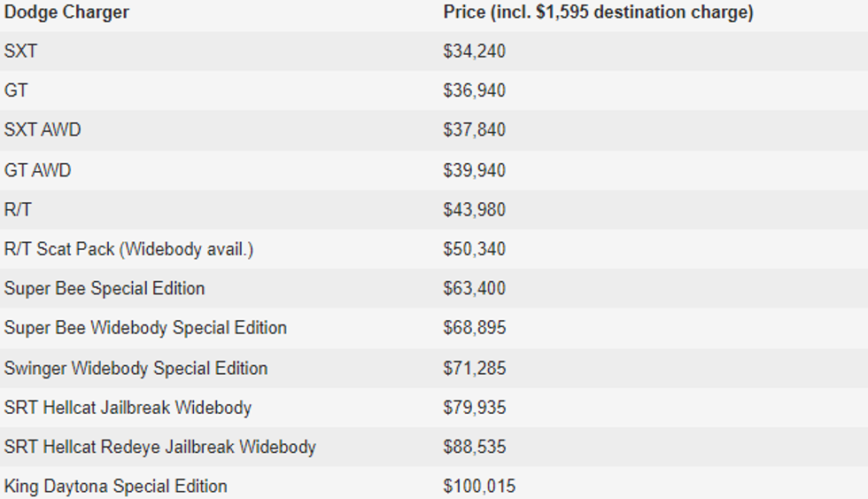868x499 pixels.
Task: Click the $34,240 price cell
Action: pyautogui.click(x=474, y=51)
